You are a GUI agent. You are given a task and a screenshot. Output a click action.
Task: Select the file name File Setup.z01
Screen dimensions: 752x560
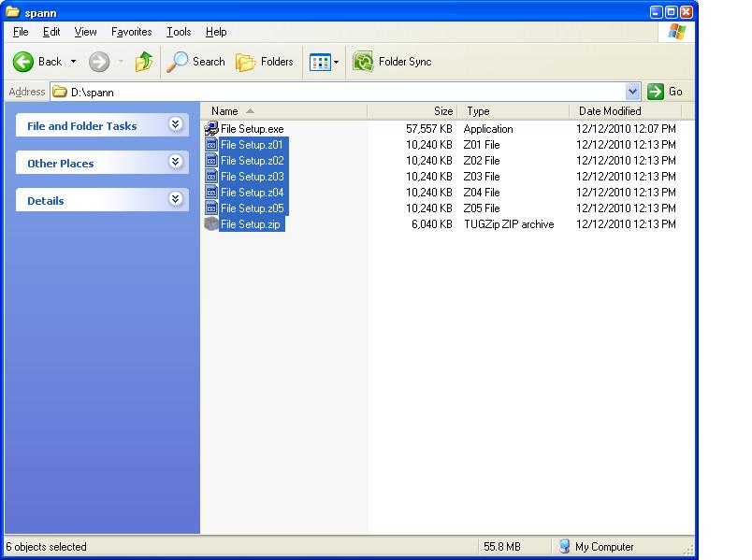(252, 145)
